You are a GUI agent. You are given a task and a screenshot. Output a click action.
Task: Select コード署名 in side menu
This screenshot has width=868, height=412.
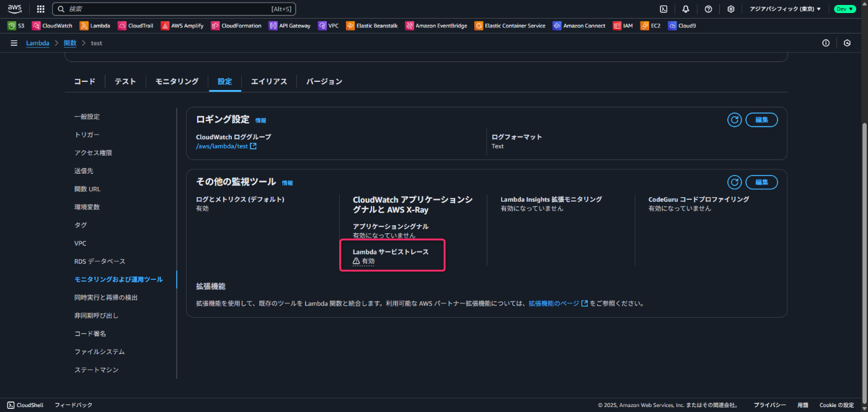(90, 334)
